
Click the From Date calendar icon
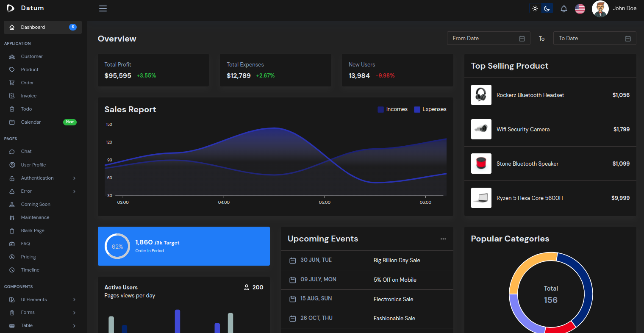pyautogui.click(x=522, y=39)
